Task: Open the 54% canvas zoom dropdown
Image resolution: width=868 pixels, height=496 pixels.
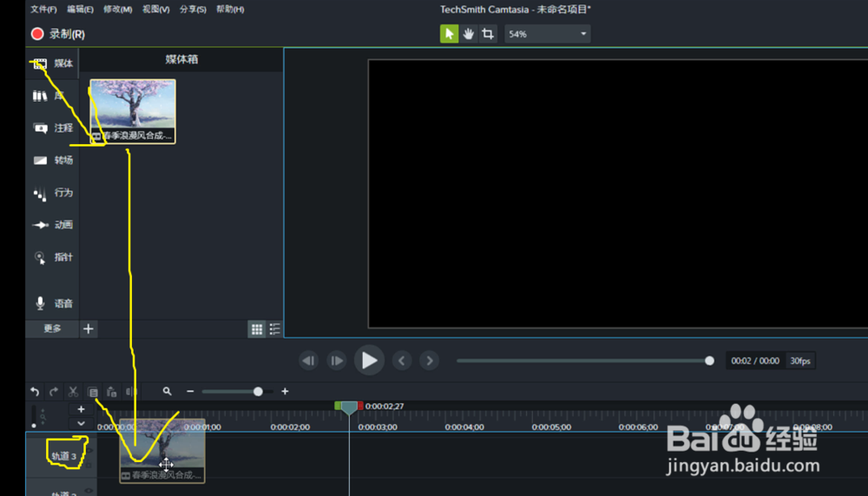Action: pyautogui.click(x=547, y=34)
